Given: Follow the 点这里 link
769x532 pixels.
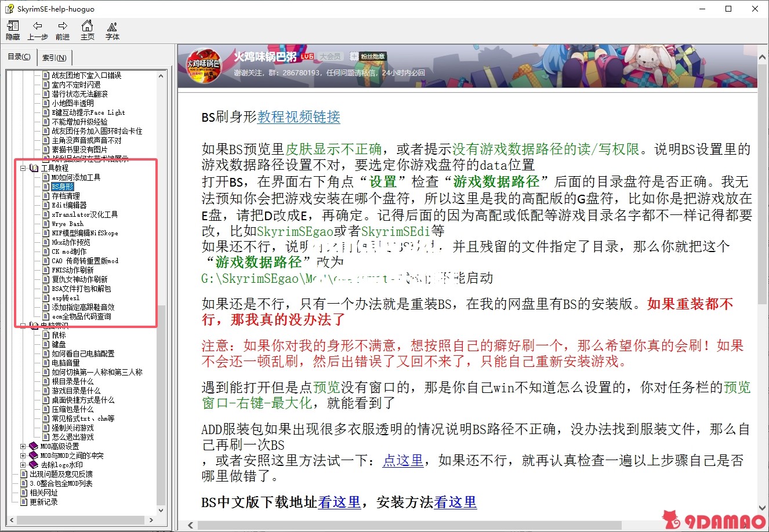Looking at the screenshot, I should pyautogui.click(x=403, y=461).
